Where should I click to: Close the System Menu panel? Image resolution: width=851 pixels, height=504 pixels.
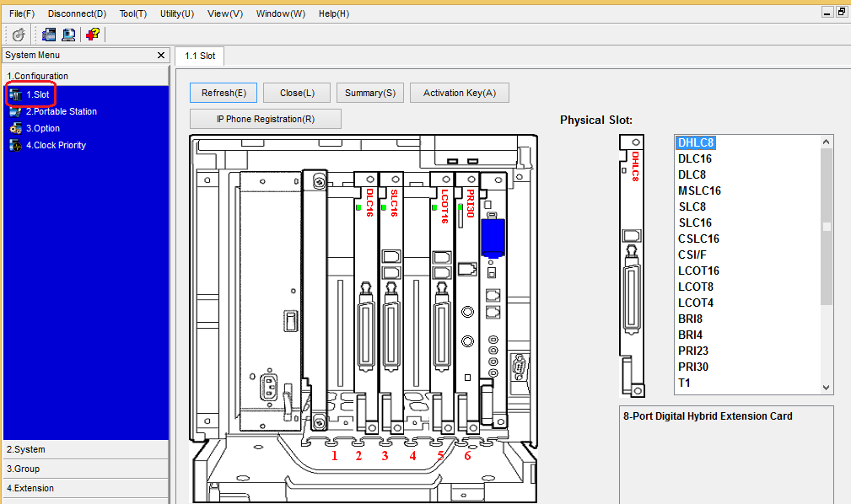(x=161, y=55)
